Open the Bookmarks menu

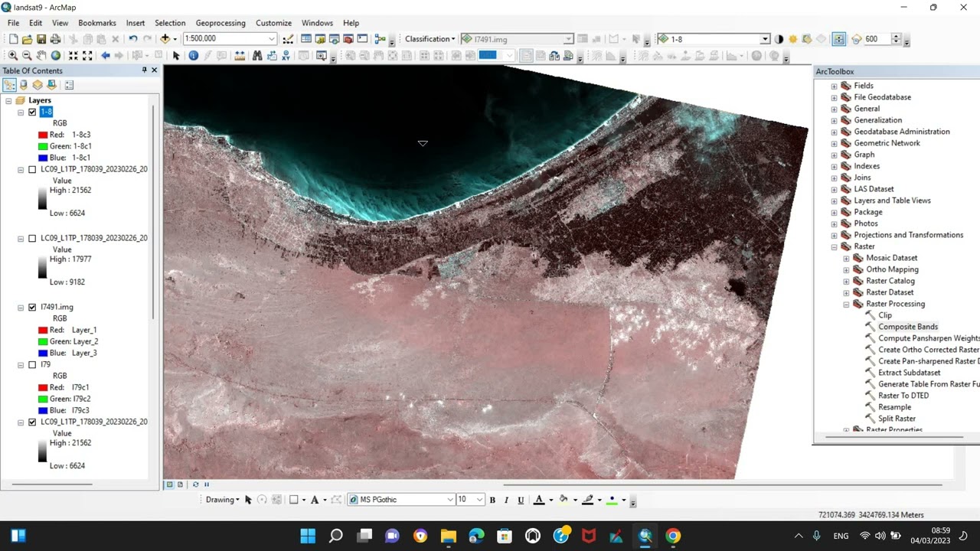[x=97, y=23]
